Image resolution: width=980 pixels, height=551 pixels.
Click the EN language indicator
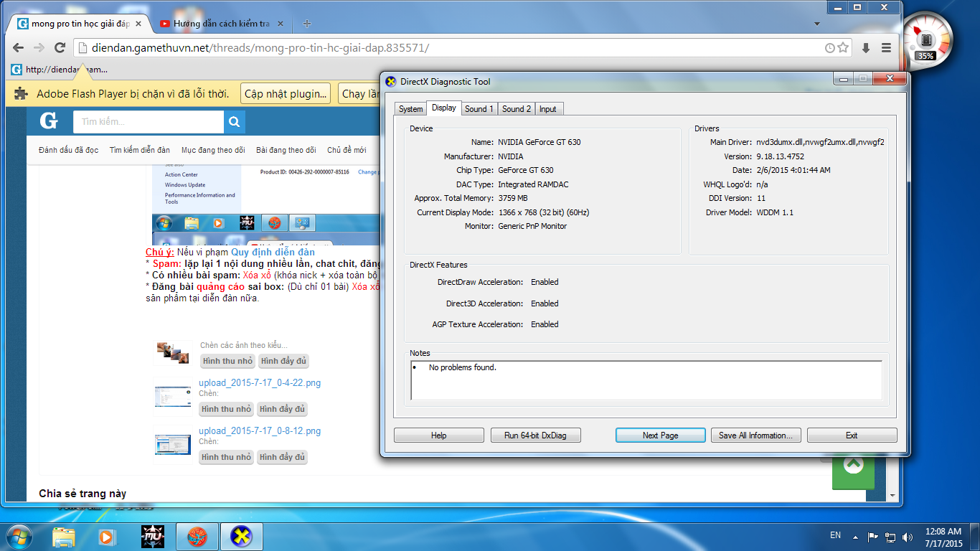(x=835, y=535)
